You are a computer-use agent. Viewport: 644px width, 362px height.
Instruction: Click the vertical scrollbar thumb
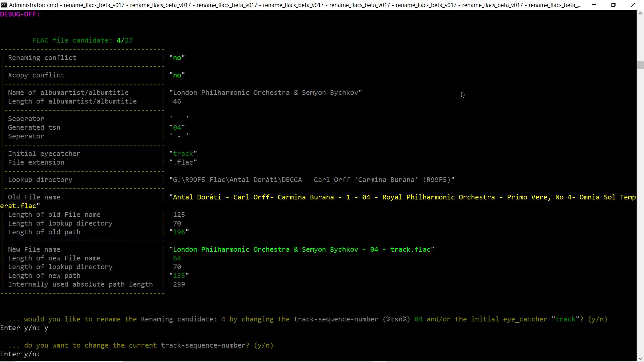point(640,65)
